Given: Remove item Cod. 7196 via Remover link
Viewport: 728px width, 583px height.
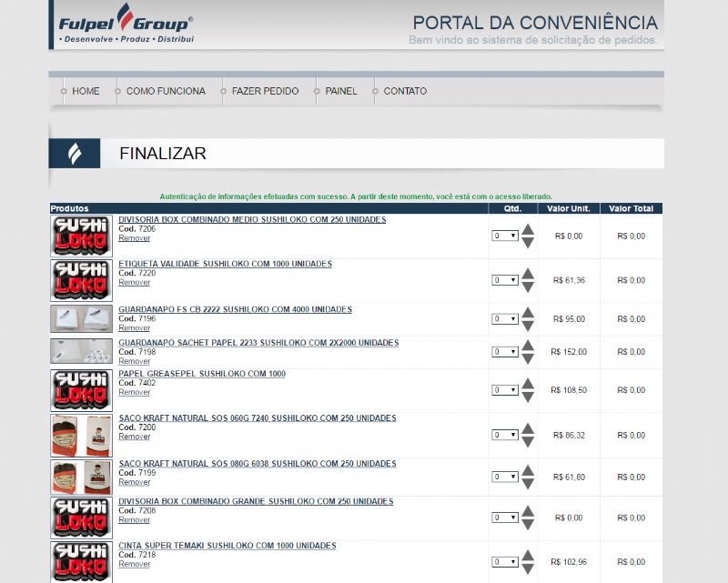Looking at the screenshot, I should coord(134,327).
